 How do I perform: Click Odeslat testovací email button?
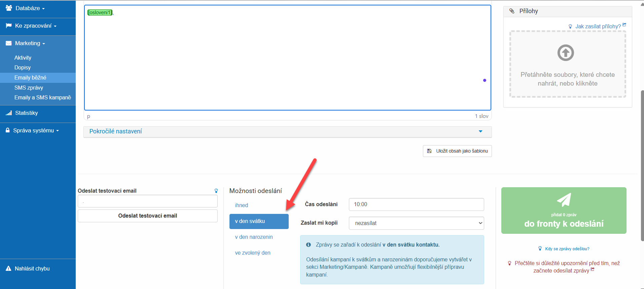pyautogui.click(x=148, y=216)
